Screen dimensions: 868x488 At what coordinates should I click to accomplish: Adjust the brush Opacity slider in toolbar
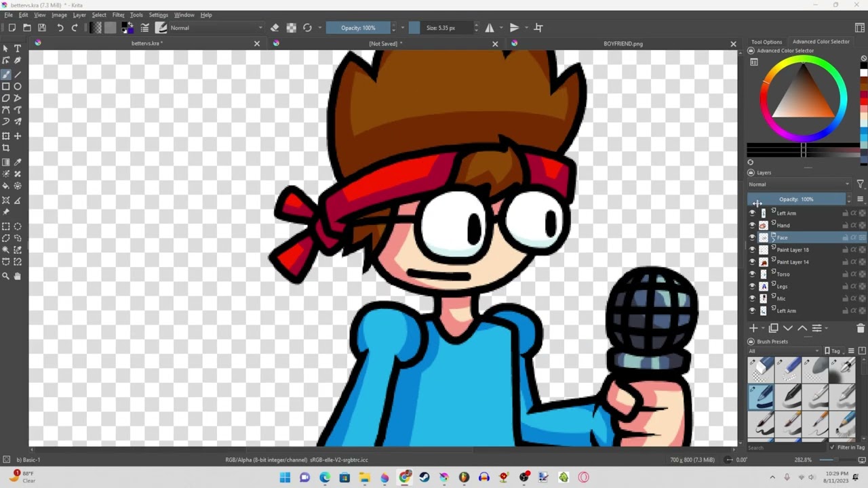pyautogui.click(x=359, y=28)
